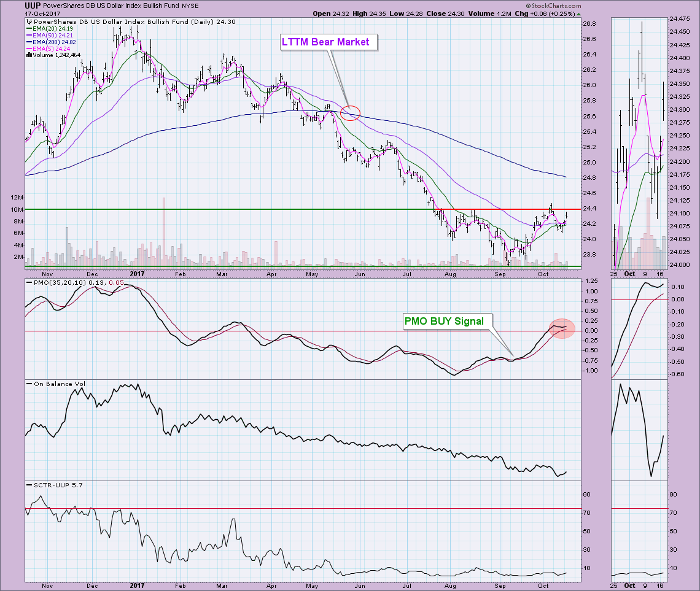Click the volume bars icon in legend
Image resolution: width=700 pixels, height=591 pixels.
(29, 55)
